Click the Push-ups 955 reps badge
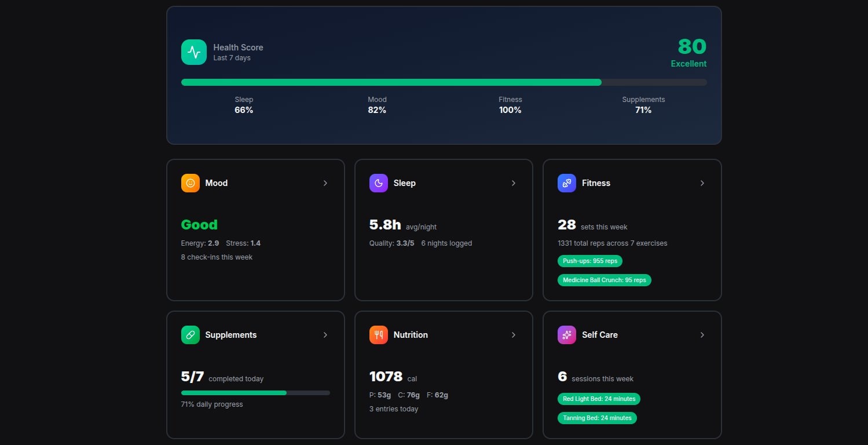This screenshot has width=868, height=445. (x=589, y=261)
